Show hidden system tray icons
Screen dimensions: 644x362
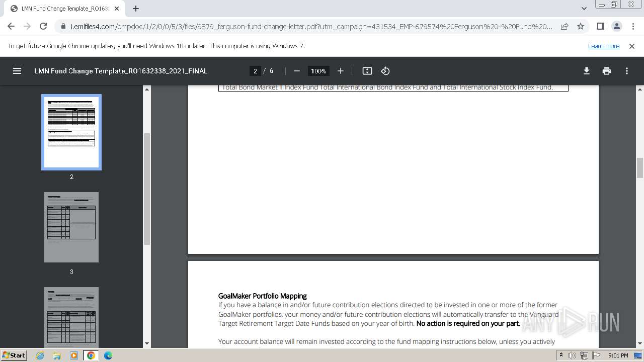tap(561, 355)
